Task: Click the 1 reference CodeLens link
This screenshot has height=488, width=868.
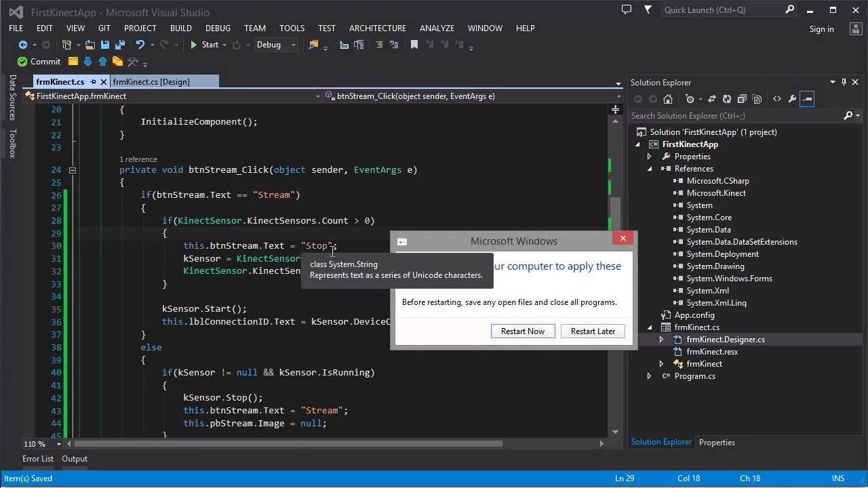Action: click(138, 159)
